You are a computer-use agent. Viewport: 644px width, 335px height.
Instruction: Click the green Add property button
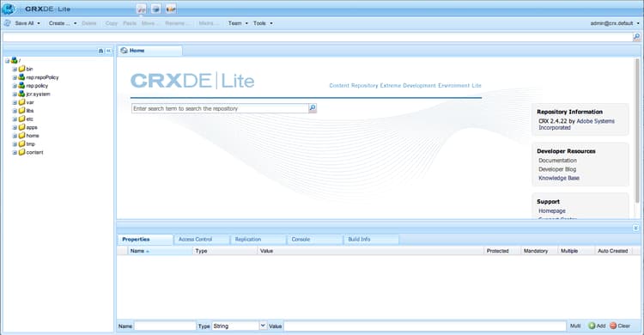pyautogui.click(x=597, y=326)
